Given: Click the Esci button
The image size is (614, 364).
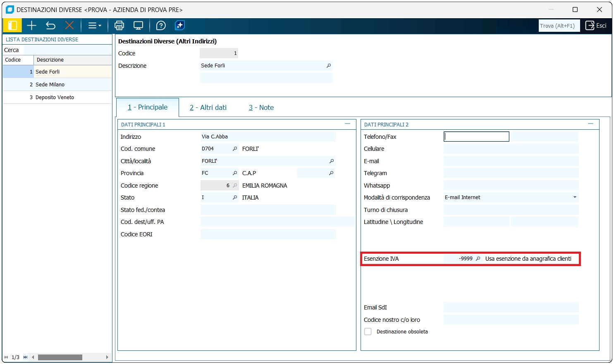Looking at the screenshot, I should click(596, 26).
